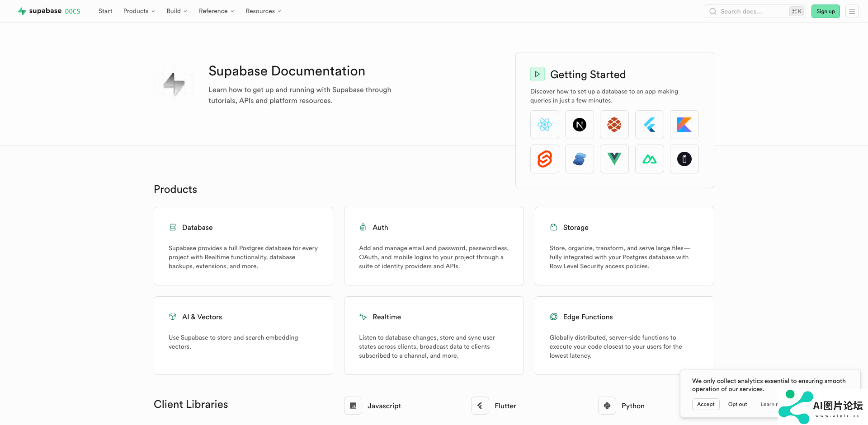868x425 pixels.
Task: Open the Flutter quickstart icon in Getting Started
Action: 650,125
